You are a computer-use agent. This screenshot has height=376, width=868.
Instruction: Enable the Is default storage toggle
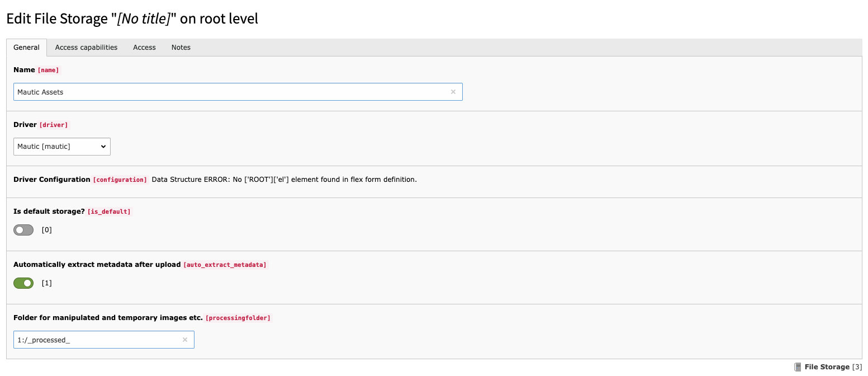[x=23, y=230]
